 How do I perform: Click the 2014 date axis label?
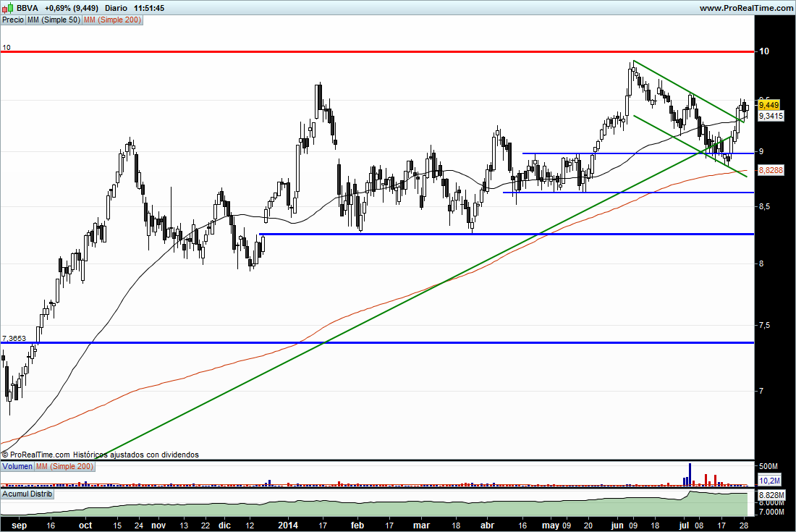[288, 525]
